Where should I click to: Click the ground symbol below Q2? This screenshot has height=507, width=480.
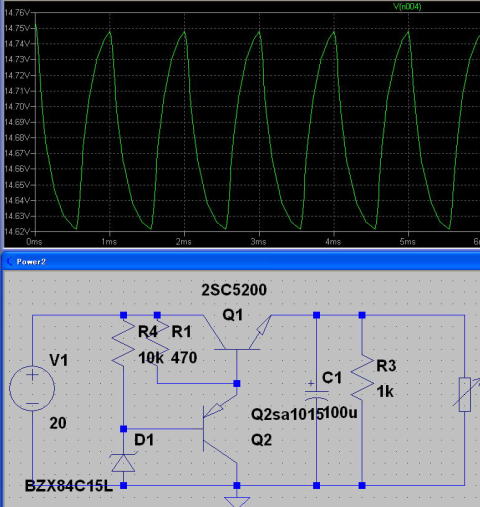(x=237, y=501)
